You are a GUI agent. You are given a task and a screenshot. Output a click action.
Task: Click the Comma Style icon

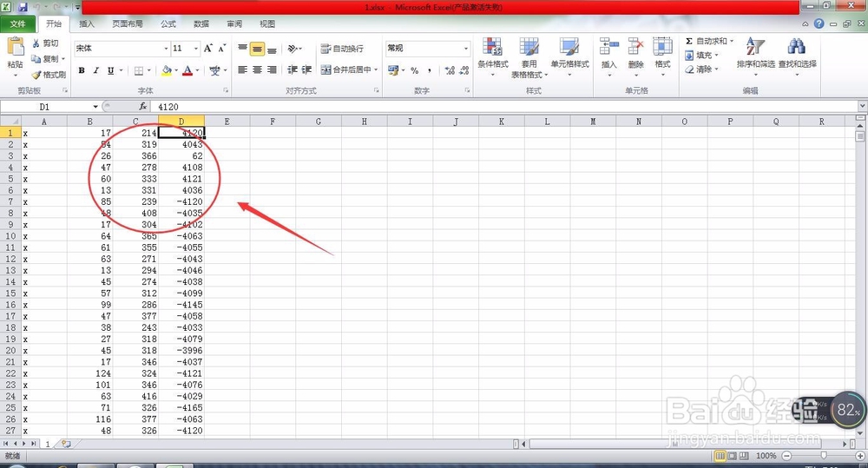pos(430,70)
